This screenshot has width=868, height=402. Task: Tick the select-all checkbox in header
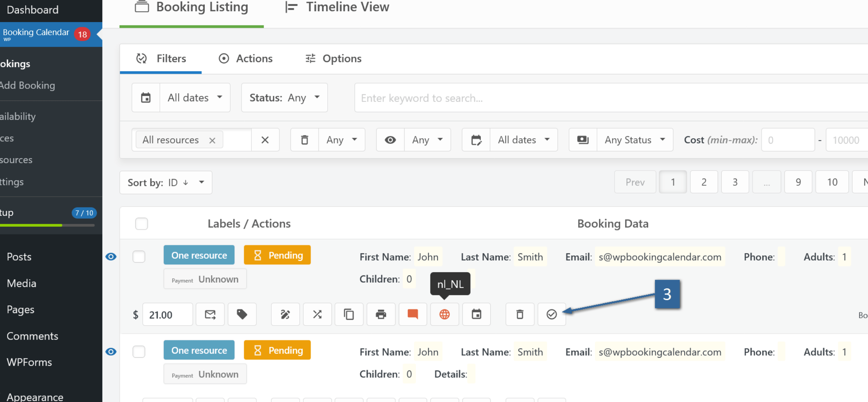pyautogui.click(x=141, y=223)
